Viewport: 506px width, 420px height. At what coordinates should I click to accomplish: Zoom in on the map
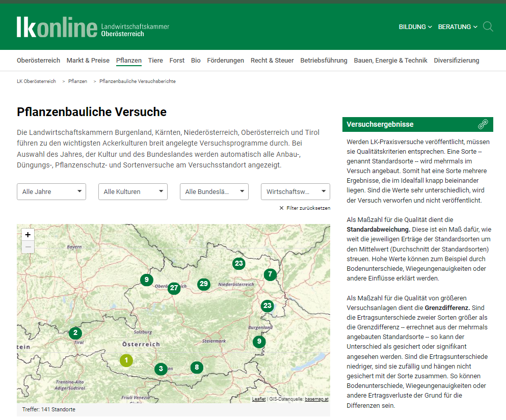coord(28,235)
